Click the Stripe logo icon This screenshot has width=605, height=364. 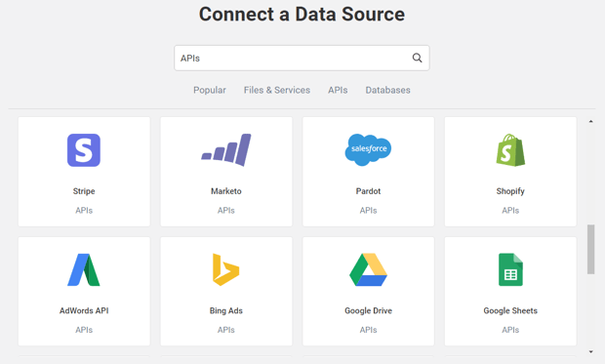tap(84, 150)
